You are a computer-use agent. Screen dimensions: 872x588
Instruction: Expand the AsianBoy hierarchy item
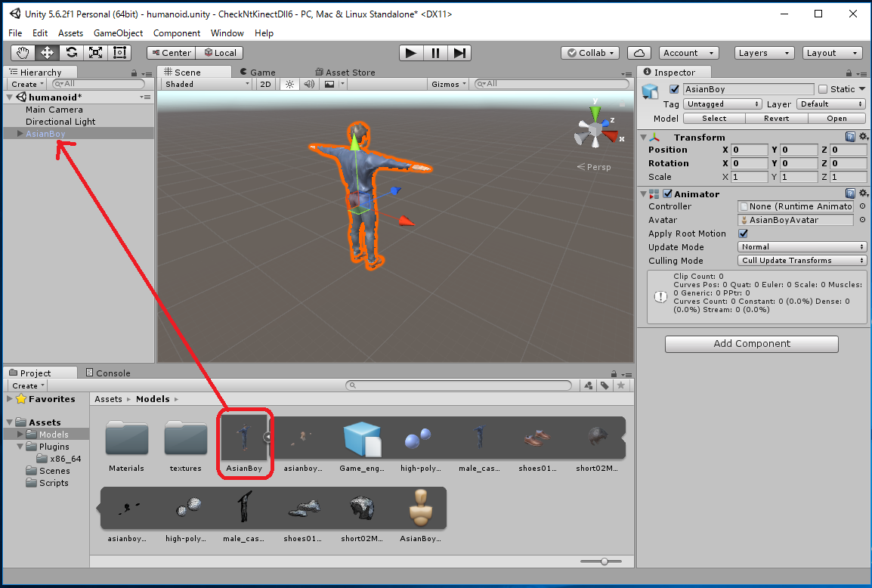coord(20,134)
